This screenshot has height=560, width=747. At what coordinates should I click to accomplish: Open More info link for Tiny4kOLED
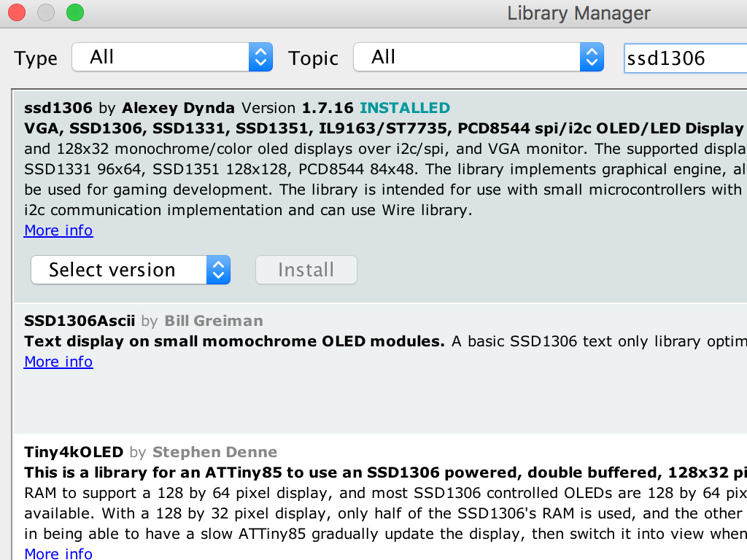click(58, 553)
